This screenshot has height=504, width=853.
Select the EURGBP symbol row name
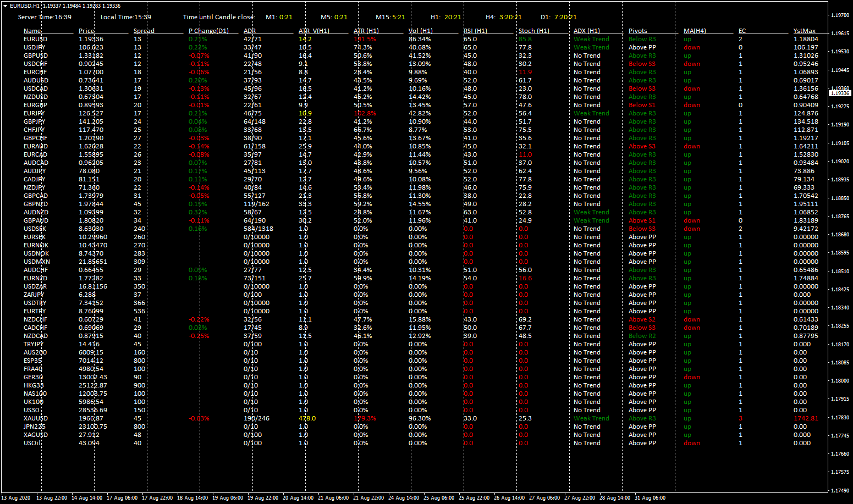(35, 105)
